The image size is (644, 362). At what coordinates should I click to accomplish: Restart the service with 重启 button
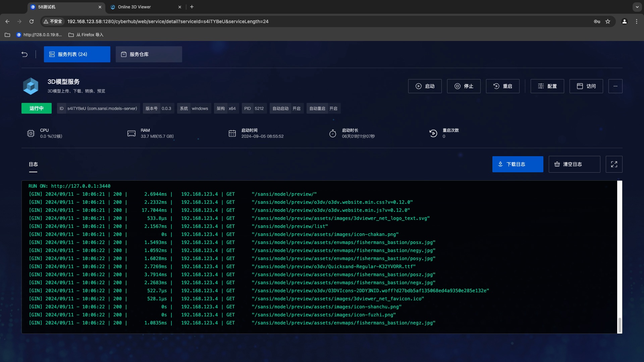coord(502,86)
